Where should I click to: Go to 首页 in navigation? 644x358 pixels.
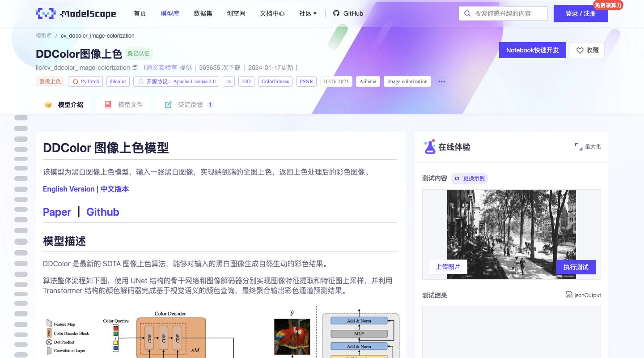click(140, 13)
